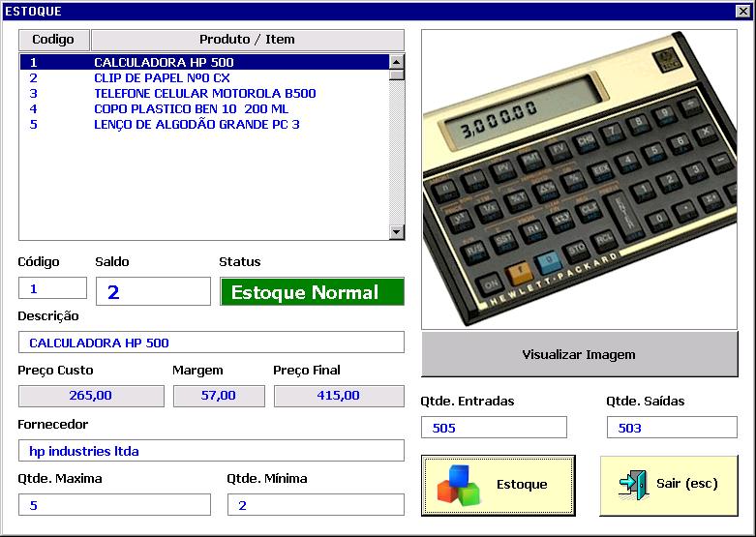Click code number 3 in the list
Screen dimensions: 756x537
click(x=33, y=94)
